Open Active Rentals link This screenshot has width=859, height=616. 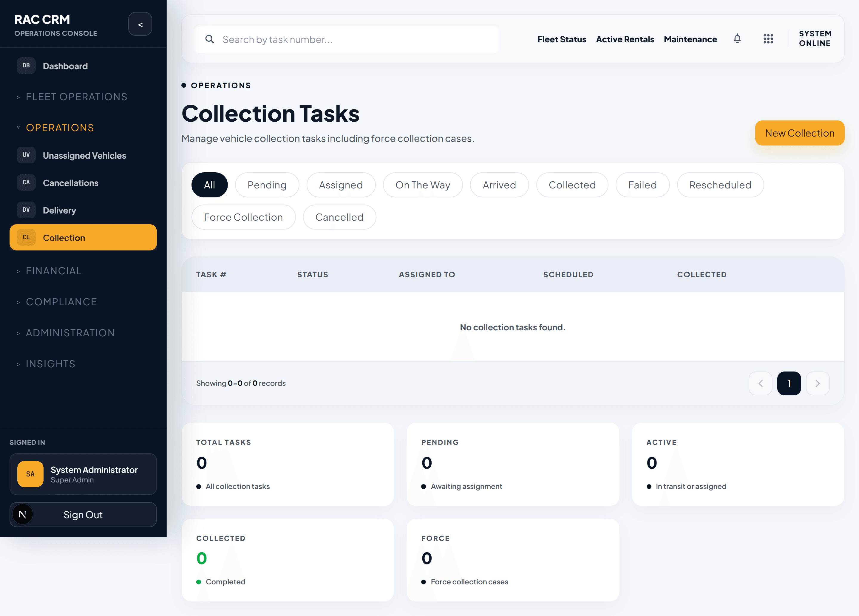(625, 39)
